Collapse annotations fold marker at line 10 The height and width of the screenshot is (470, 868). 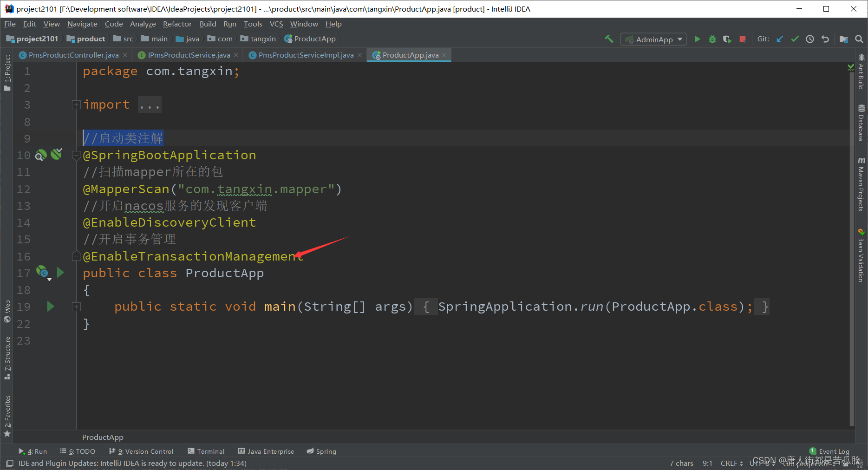(77, 156)
